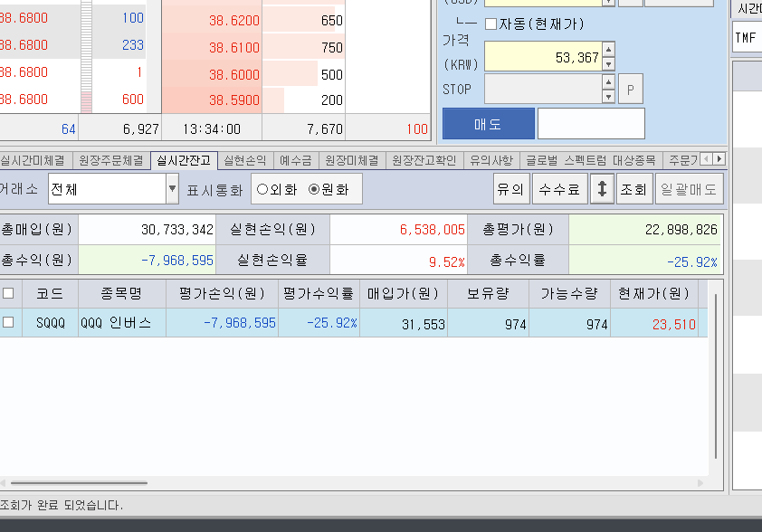Increase KRW price using its up arrow
Viewport: 762px width, 532px height.
coord(608,50)
